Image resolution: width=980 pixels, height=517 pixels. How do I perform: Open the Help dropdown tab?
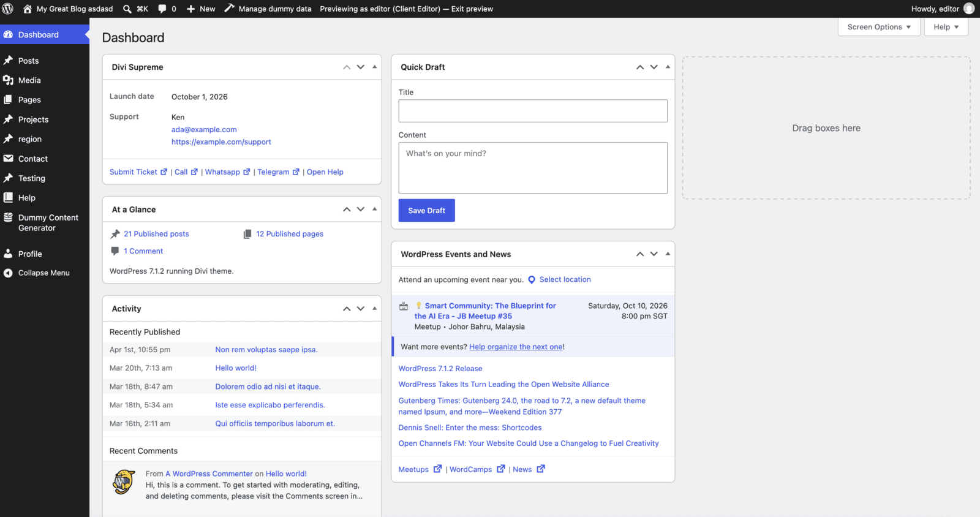click(946, 27)
